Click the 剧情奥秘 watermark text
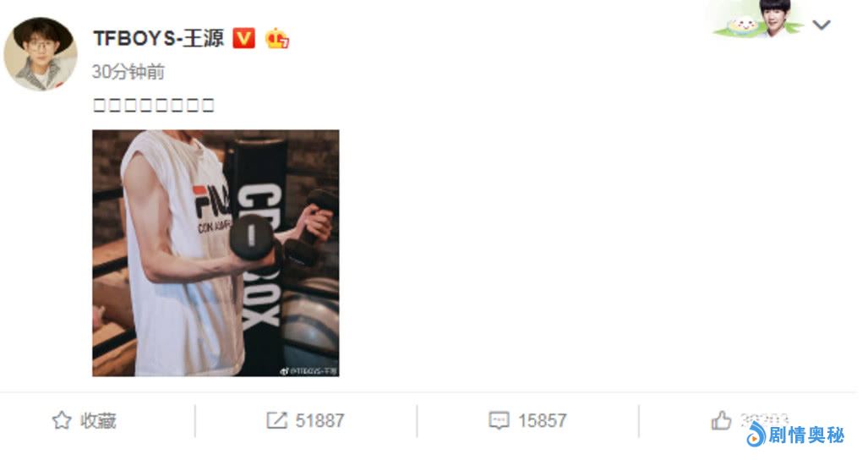The image size is (868, 460). pyautogui.click(x=806, y=435)
